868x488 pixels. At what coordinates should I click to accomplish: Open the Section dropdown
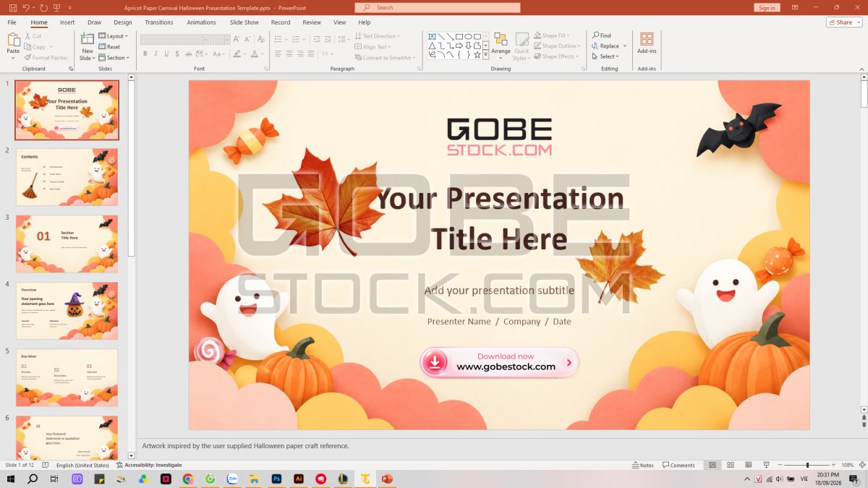click(114, 58)
